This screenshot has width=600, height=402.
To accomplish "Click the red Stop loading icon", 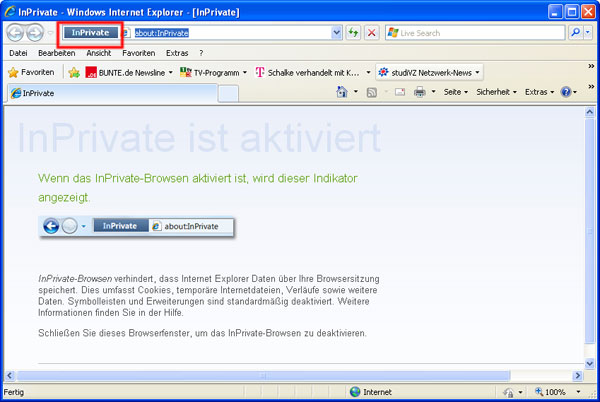I will (372, 33).
